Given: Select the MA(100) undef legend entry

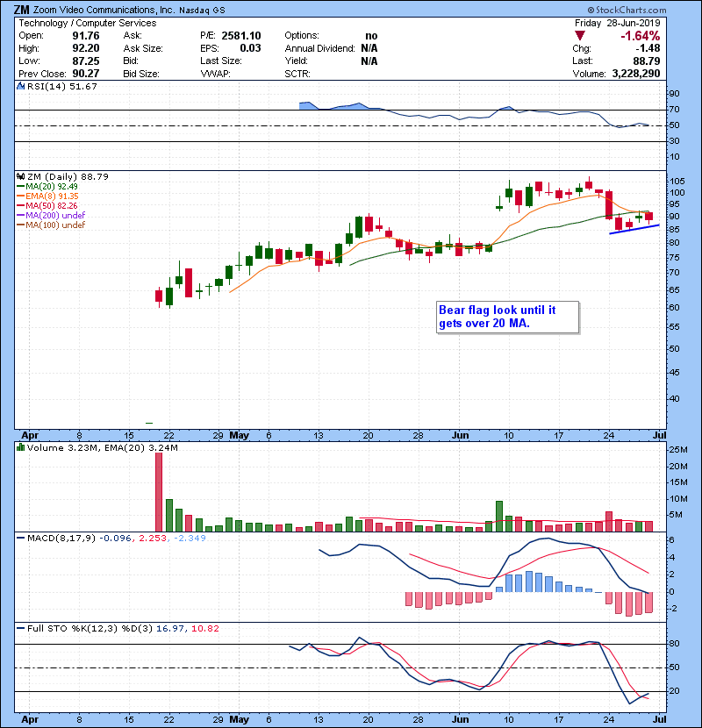Looking at the screenshot, I should (x=51, y=225).
